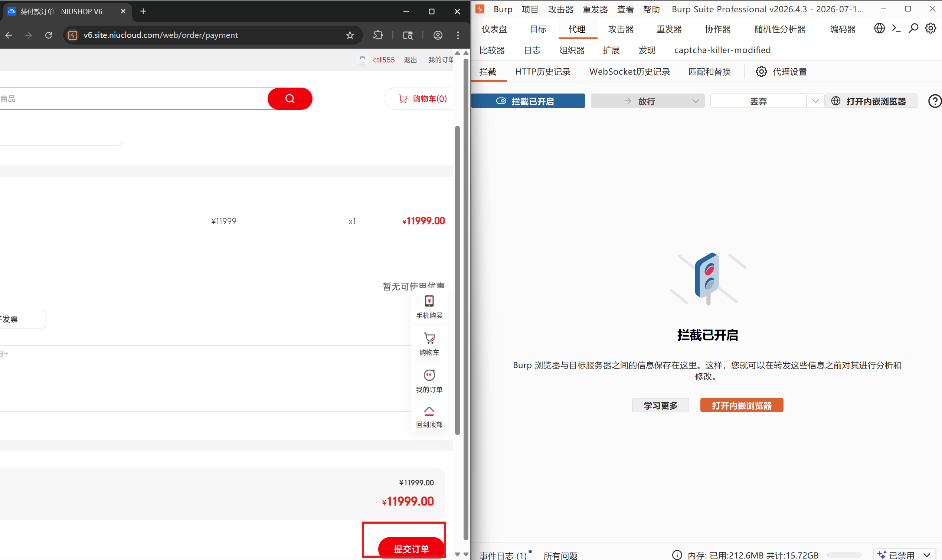
Task: Open the 协作器 collaborator tab
Action: (717, 29)
